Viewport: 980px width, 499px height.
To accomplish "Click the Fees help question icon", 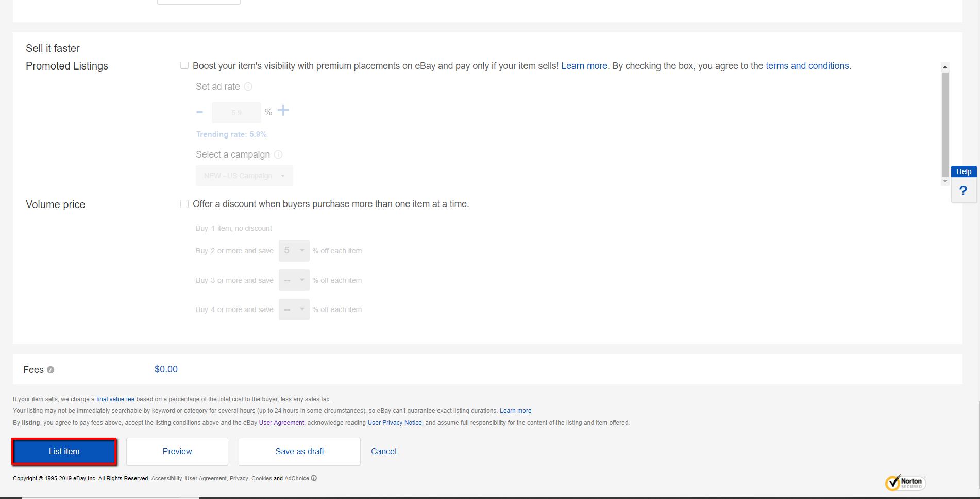I will tap(50, 370).
